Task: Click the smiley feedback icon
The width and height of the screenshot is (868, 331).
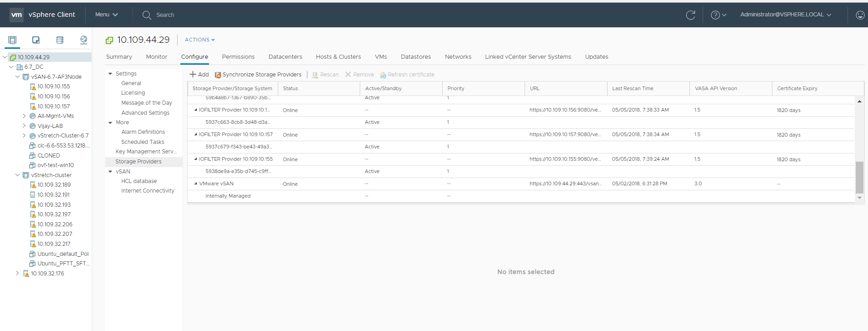Action: click(x=860, y=15)
